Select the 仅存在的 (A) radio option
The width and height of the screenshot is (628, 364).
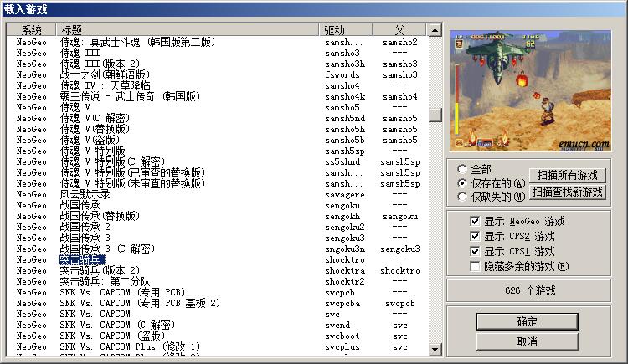(x=491, y=183)
